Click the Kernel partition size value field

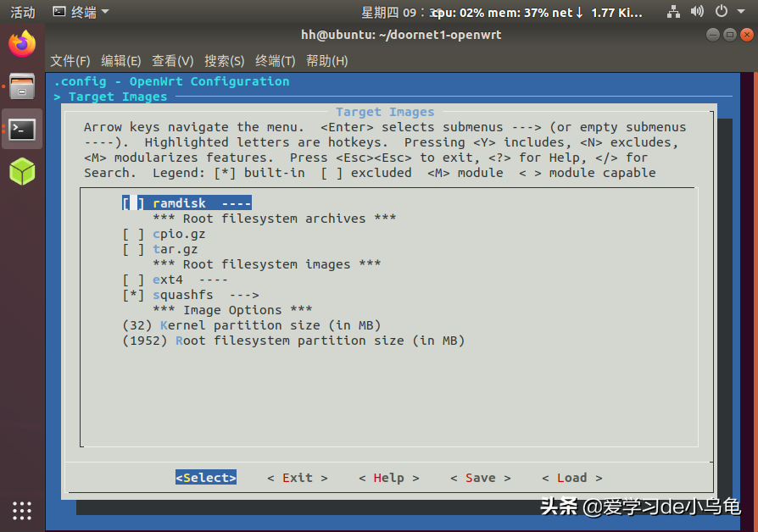(134, 325)
